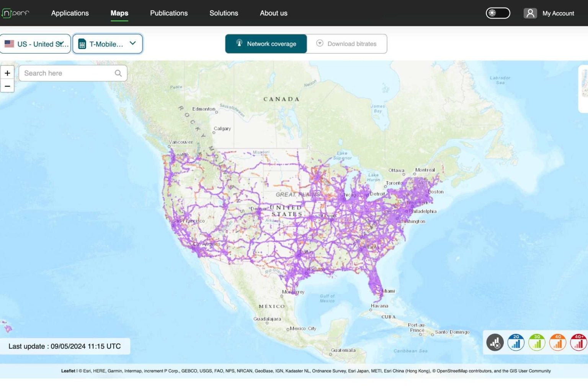Image resolution: width=588 pixels, height=392 pixels.
Task: Select the Network coverage view
Action: point(266,44)
